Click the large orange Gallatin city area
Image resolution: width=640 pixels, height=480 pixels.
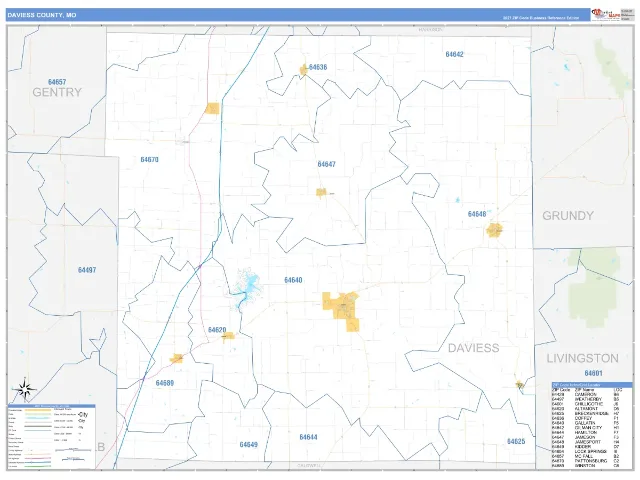342,307
